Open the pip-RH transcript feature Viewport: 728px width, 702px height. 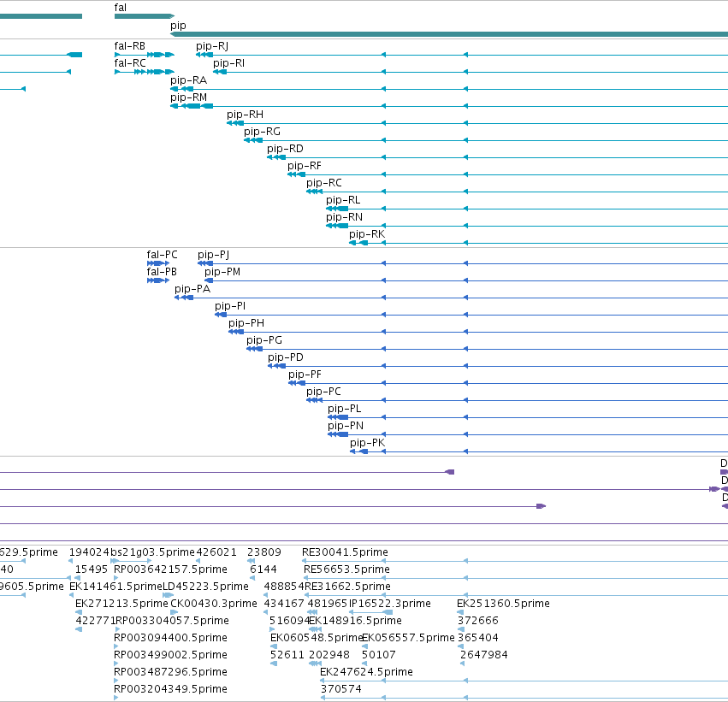tap(246, 115)
